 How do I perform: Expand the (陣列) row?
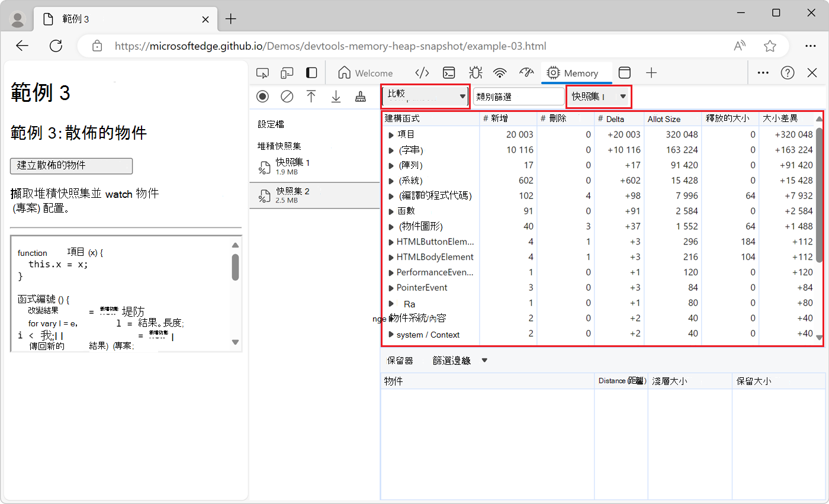[x=391, y=165]
